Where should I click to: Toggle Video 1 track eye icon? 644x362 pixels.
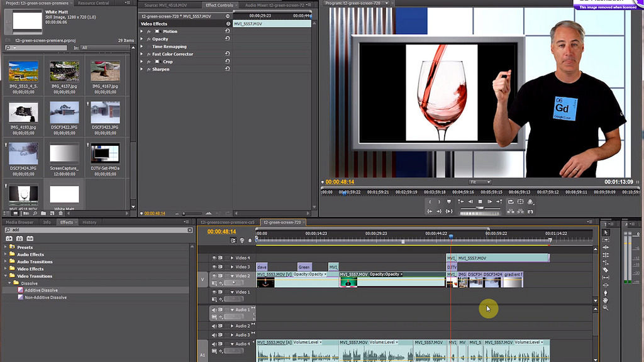click(x=214, y=292)
